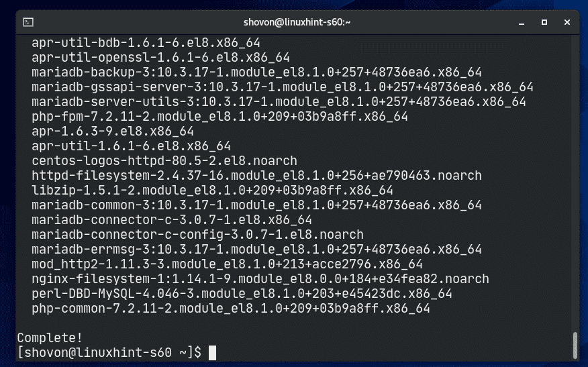Click the httpd-filesystem package line
Screen dimensions: 588x367
tap(256, 175)
